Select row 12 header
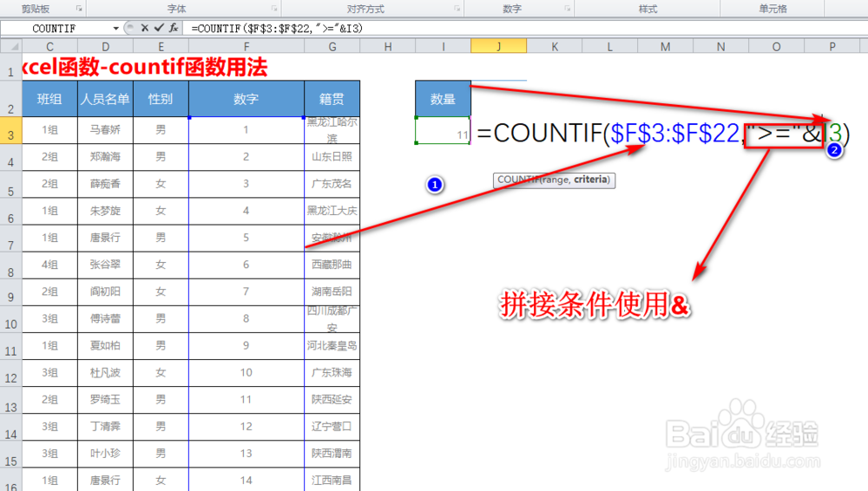Viewport: 868px width, 491px height. [11, 373]
